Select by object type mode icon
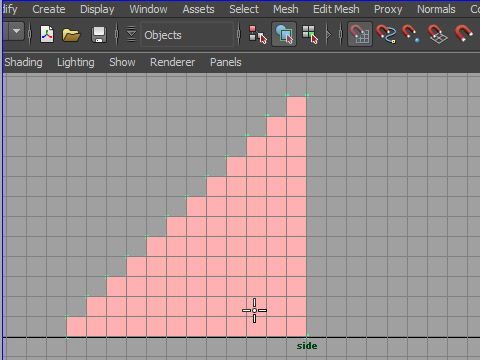 tap(284, 34)
